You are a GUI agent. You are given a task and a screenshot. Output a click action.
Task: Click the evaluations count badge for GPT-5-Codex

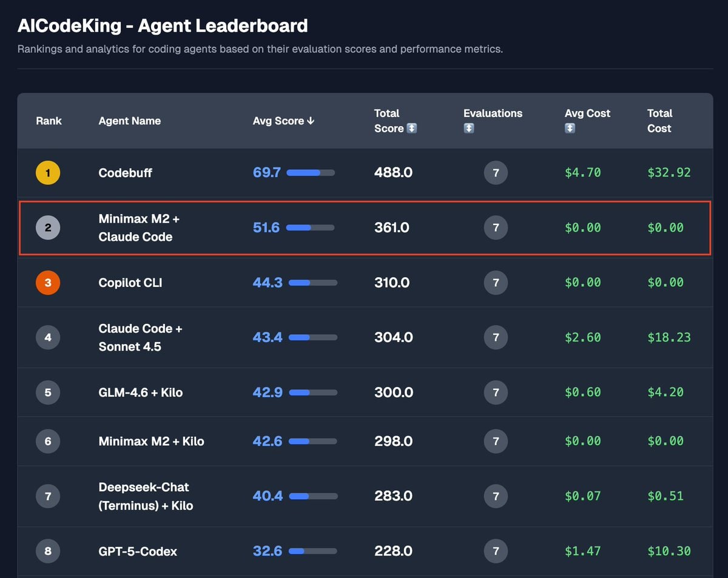pyautogui.click(x=496, y=551)
